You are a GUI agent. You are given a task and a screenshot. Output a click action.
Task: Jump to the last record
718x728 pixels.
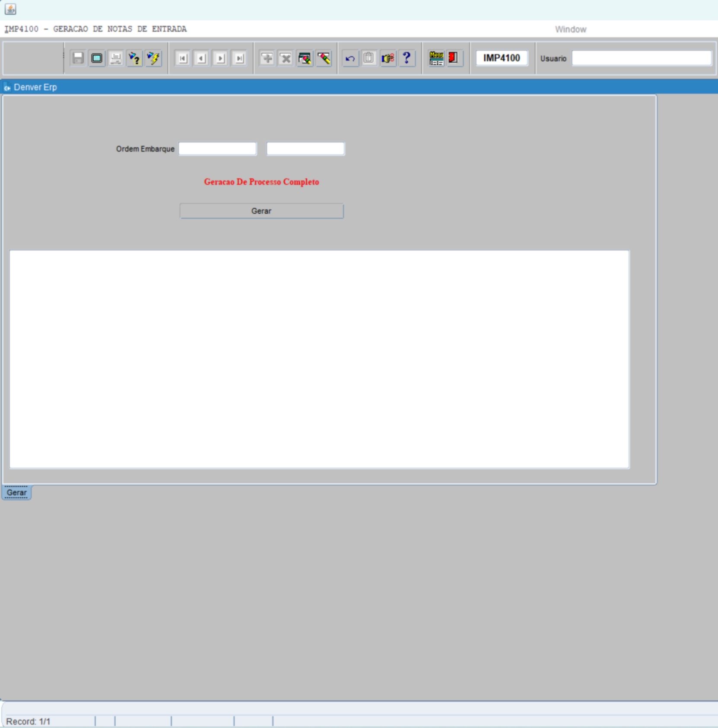tap(239, 58)
